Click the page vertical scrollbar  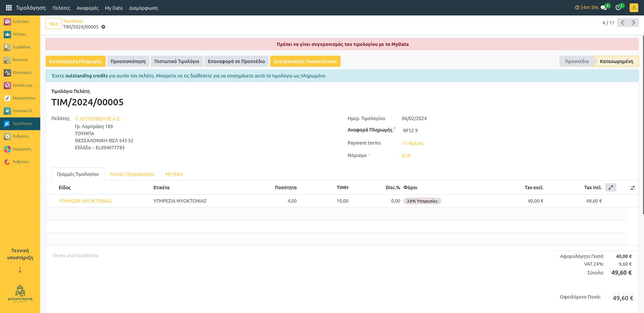643,124
